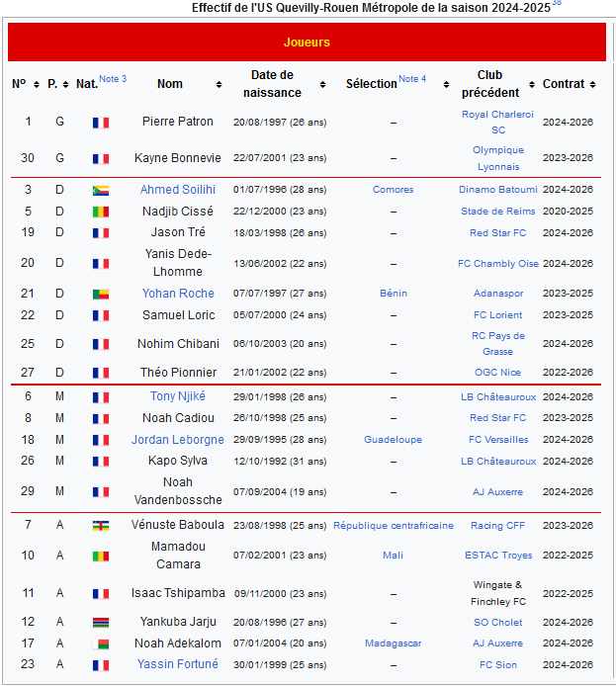
Task: Click the Central African flag beside Vénuste Baboula
Action: tap(101, 526)
